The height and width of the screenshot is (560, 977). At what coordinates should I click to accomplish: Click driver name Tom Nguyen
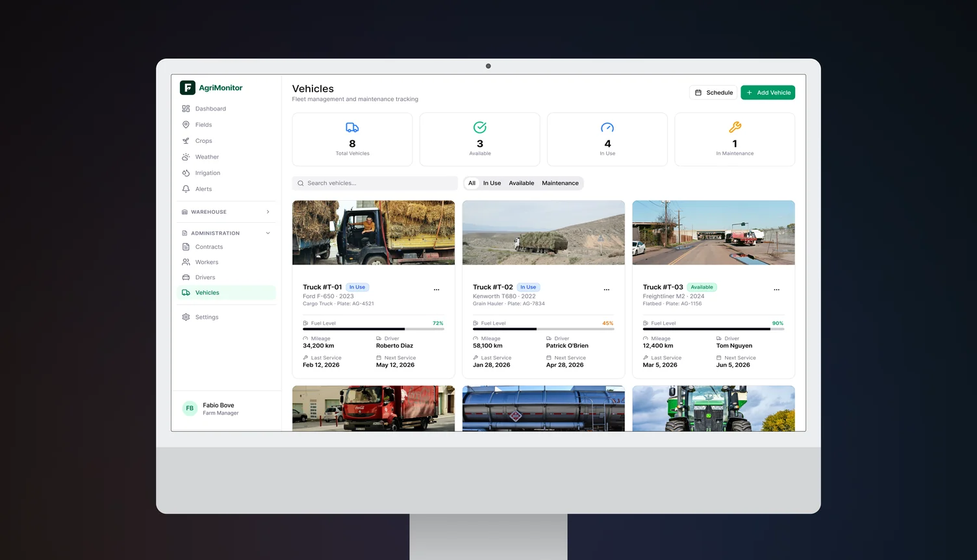(x=734, y=346)
